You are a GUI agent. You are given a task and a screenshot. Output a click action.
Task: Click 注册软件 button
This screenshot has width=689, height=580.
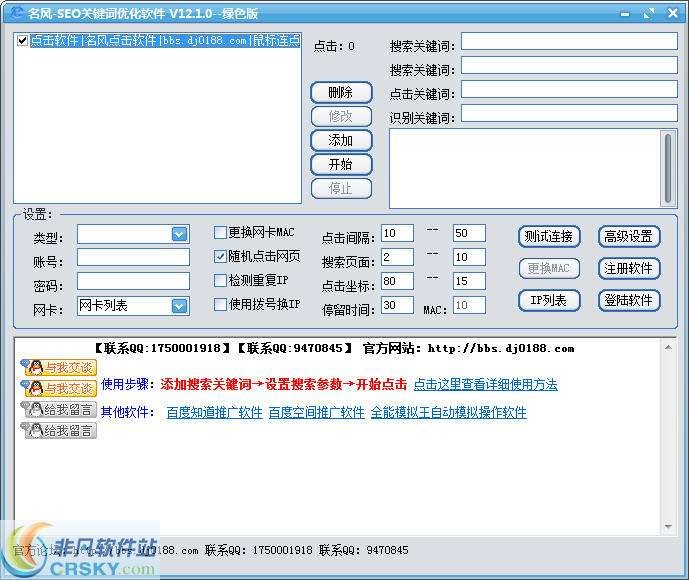click(629, 268)
